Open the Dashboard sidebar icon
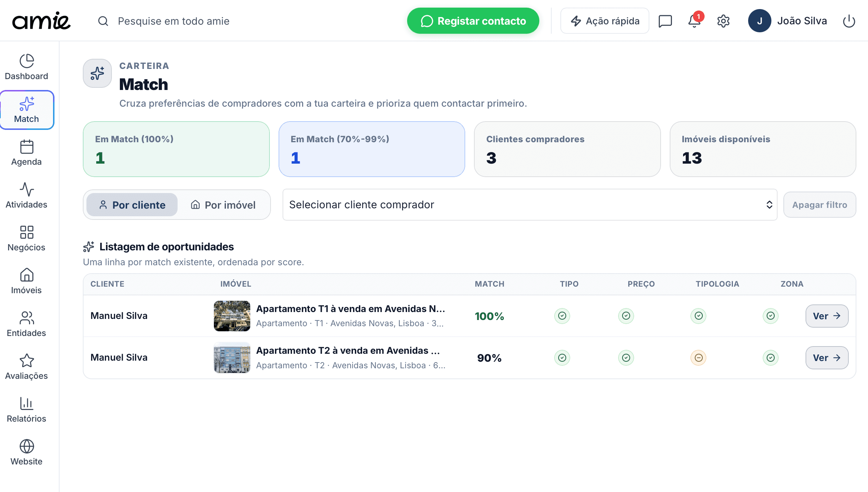 point(26,66)
